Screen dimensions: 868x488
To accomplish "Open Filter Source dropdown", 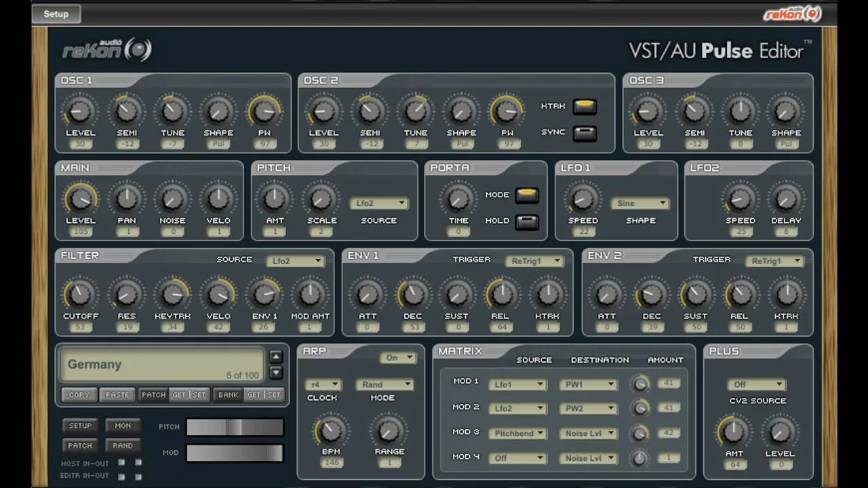I will [295, 261].
